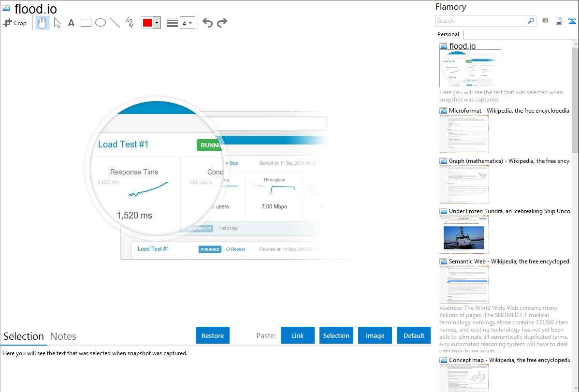Open the Concept map thumbnail
The width and height of the screenshot is (579, 392).
pyautogui.click(x=464, y=378)
